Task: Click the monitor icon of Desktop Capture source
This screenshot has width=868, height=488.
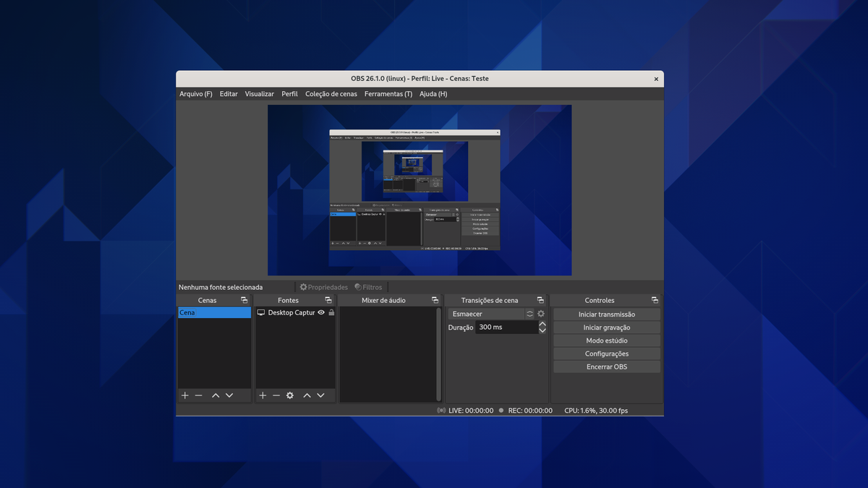Action: 261,313
